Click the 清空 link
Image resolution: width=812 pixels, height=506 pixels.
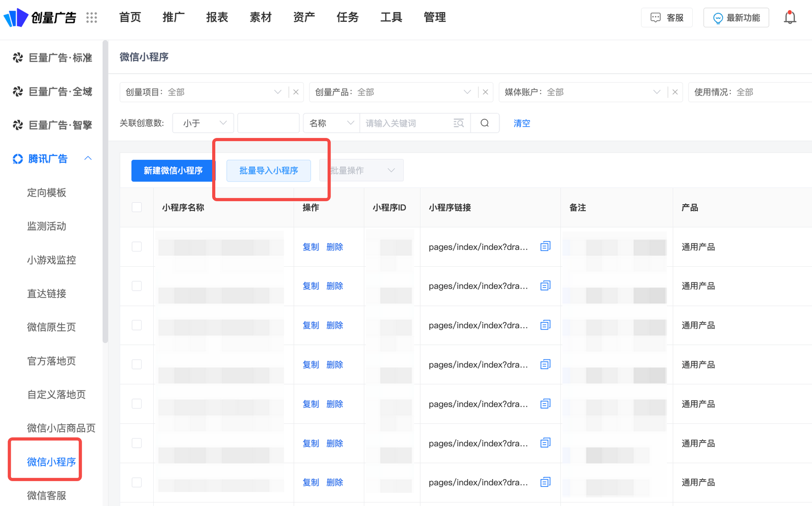point(522,123)
